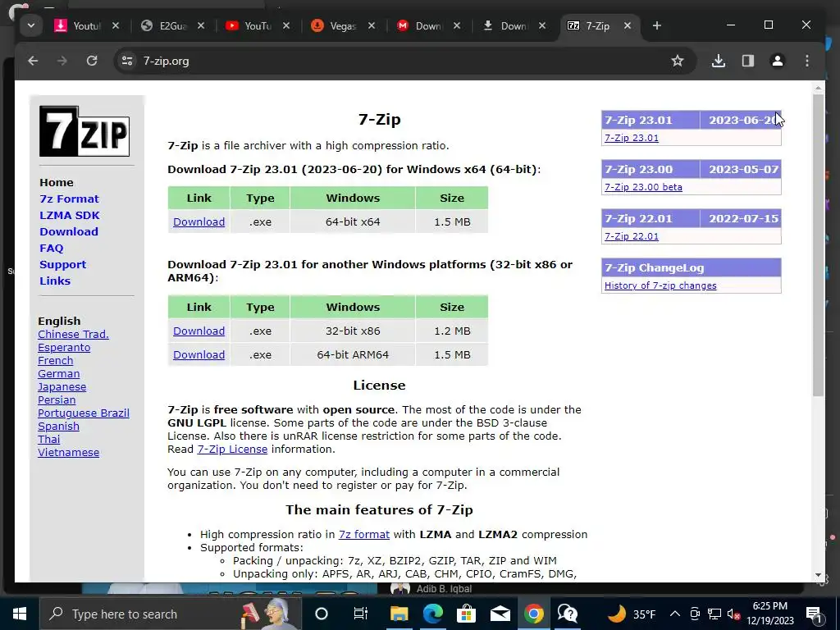This screenshot has width=840, height=630.
Task: Open the Links page
Action: [x=55, y=281]
